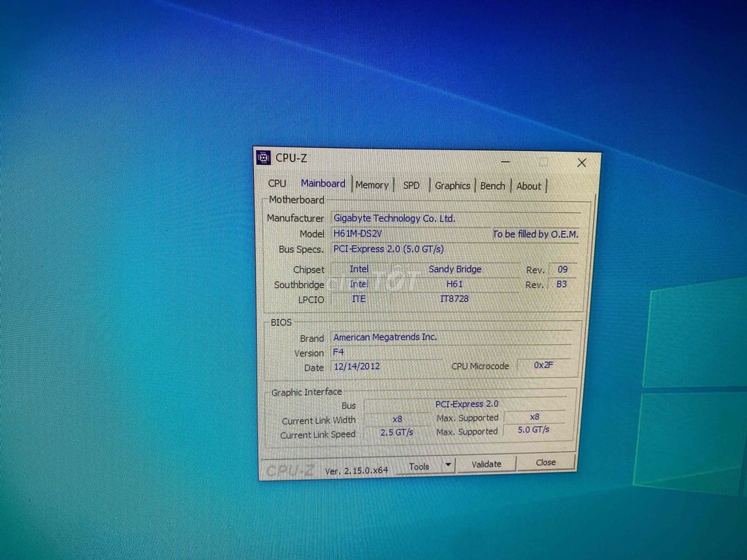Select the Mainboard tab
This screenshot has width=747, height=560.
click(x=322, y=183)
